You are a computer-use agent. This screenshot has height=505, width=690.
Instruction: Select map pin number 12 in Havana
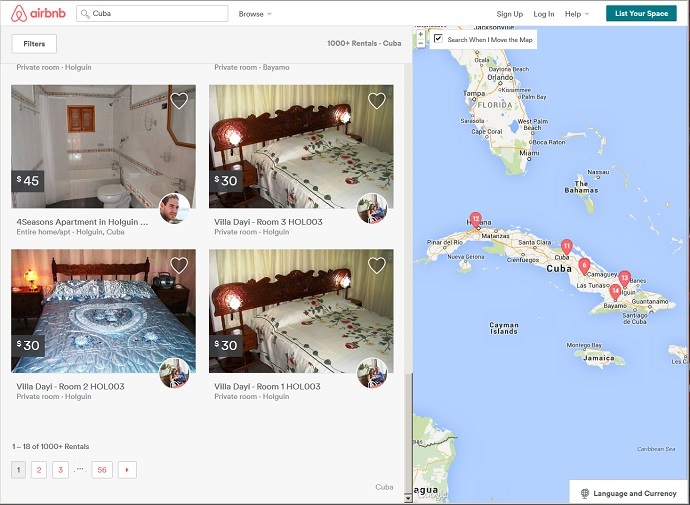point(475,220)
